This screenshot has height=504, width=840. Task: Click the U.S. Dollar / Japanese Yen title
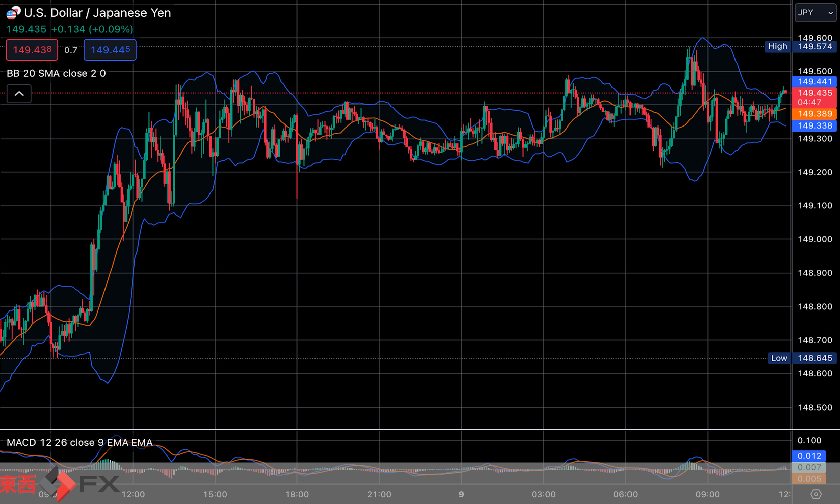click(97, 13)
